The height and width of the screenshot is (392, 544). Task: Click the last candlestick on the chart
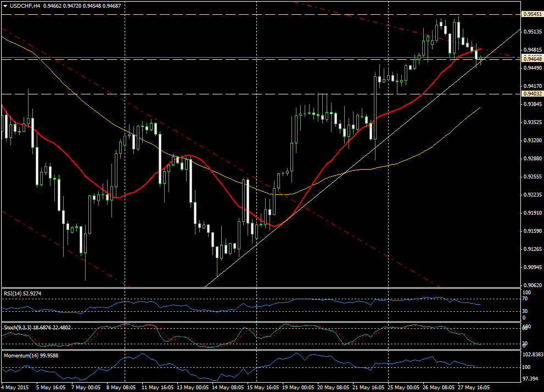point(481,59)
